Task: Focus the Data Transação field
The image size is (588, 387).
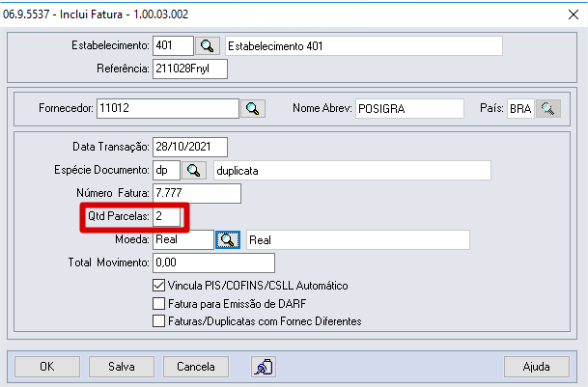Action: click(190, 147)
